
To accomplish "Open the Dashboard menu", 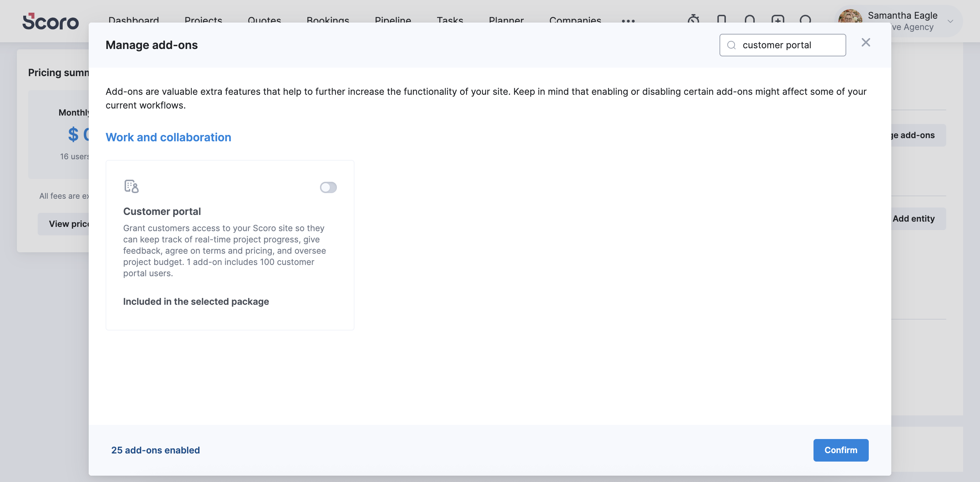I will pyautogui.click(x=133, y=20).
